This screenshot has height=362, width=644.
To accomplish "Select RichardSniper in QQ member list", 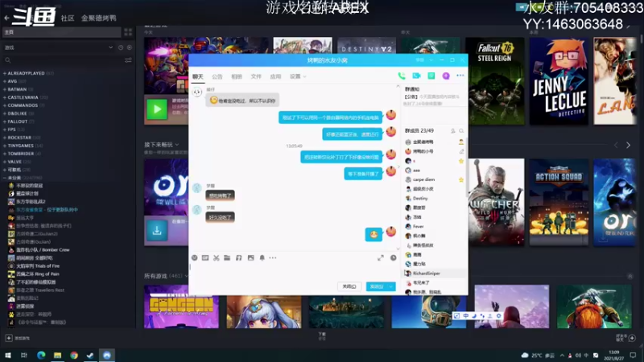I will point(427,273).
